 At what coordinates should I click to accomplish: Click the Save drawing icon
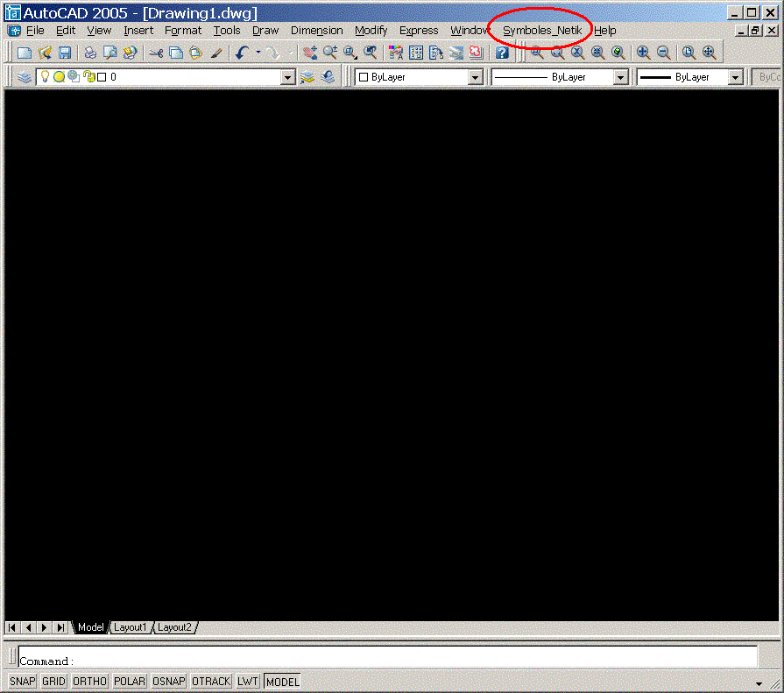click(x=65, y=53)
